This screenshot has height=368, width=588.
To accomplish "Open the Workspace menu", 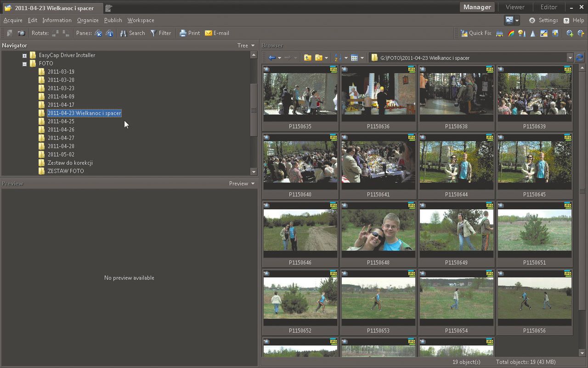I will click(141, 20).
